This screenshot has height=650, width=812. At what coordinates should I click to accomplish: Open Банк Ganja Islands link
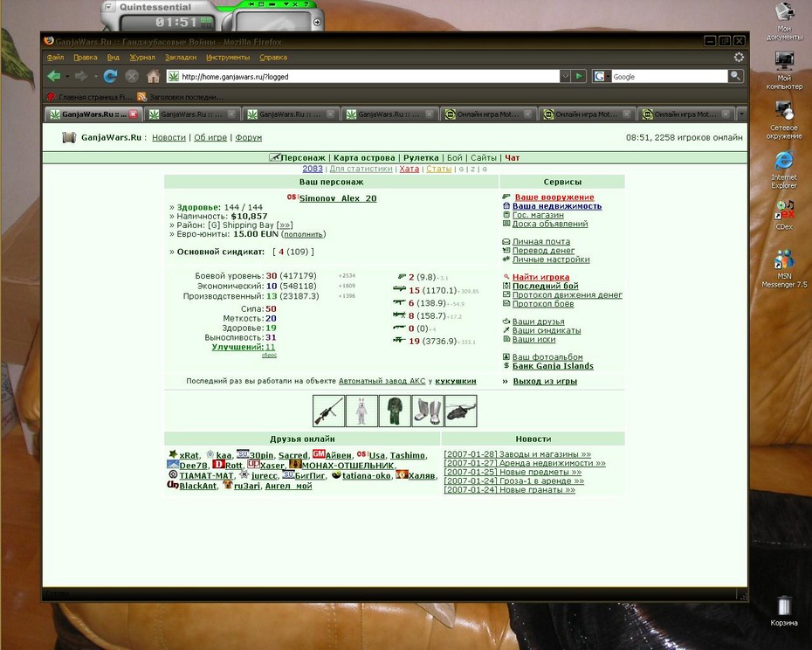(553, 366)
